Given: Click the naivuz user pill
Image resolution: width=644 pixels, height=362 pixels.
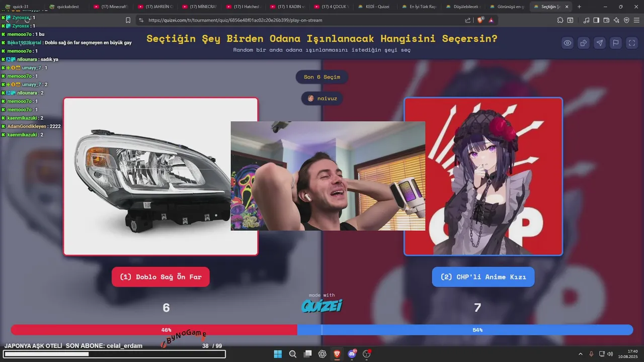Looking at the screenshot, I should pos(322,99).
